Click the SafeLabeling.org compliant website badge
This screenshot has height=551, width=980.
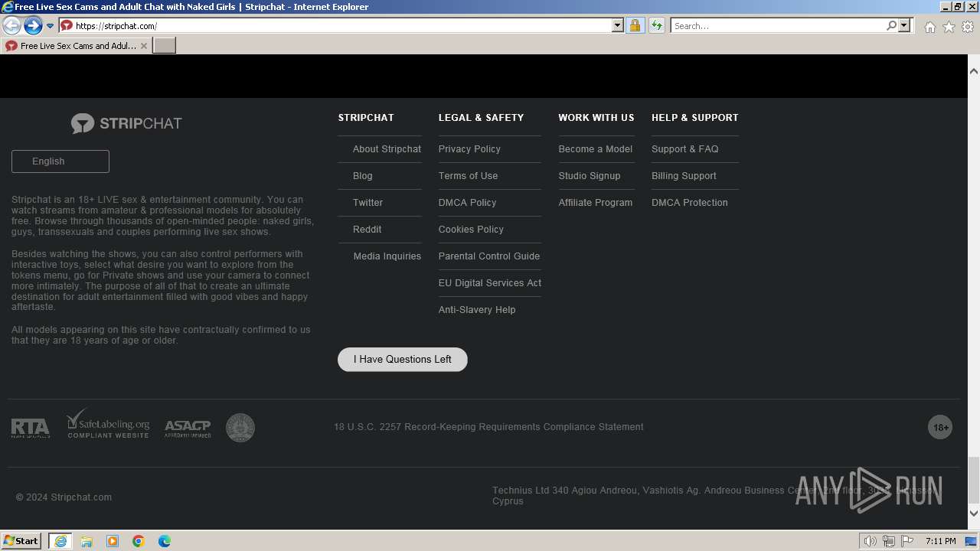(x=108, y=423)
